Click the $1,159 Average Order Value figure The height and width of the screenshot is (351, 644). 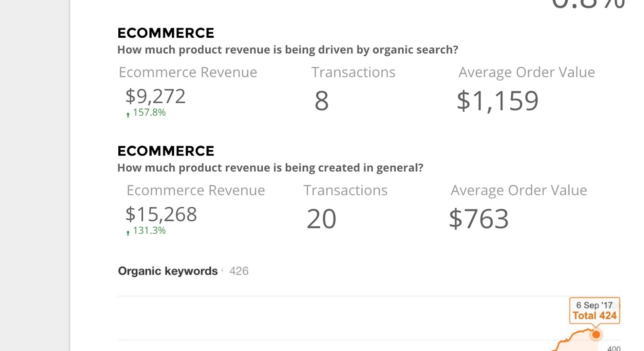(x=497, y=101)
